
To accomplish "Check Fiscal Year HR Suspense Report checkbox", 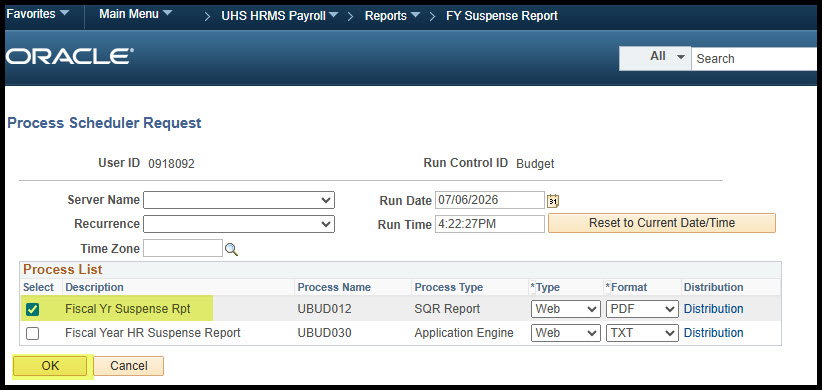I will pos(33,333).
